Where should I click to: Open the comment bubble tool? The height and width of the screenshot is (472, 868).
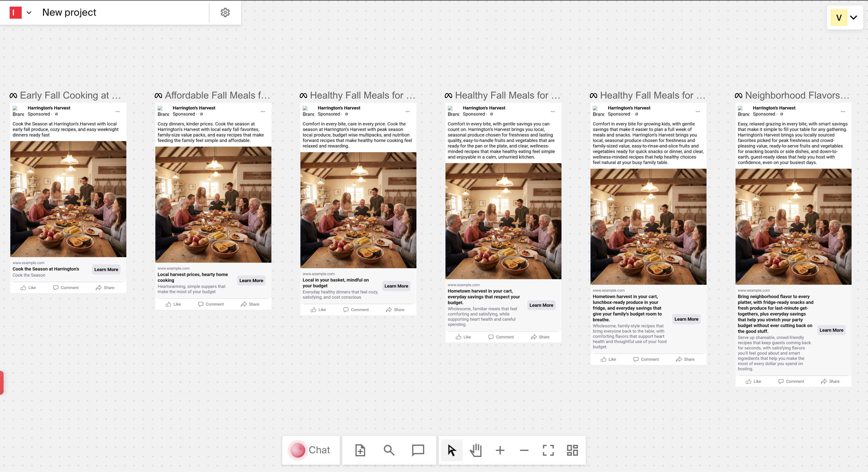click(418, 450)
